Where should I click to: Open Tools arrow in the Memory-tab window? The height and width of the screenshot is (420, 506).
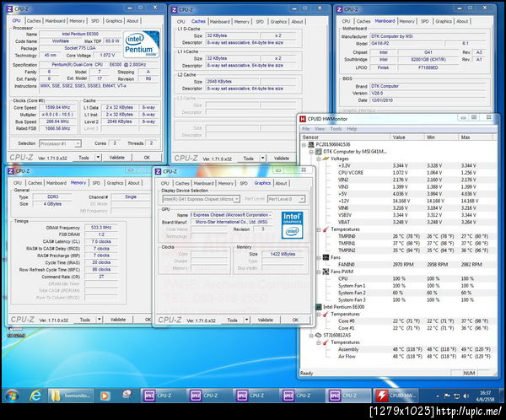pos(100,320)
